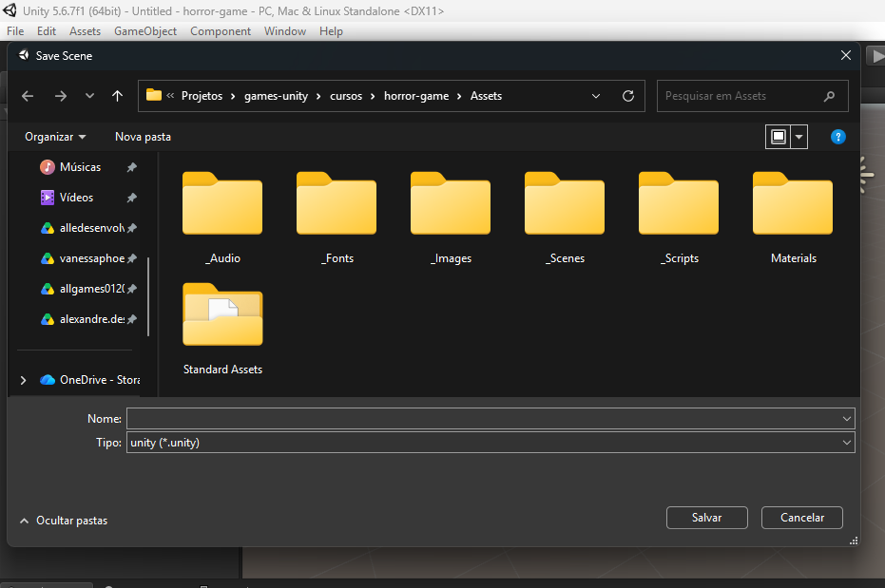Expand chevron after Projetos breadcrumb
This screenshot has width=885, height=588.
pyautogui.click(x=233, y=96)
